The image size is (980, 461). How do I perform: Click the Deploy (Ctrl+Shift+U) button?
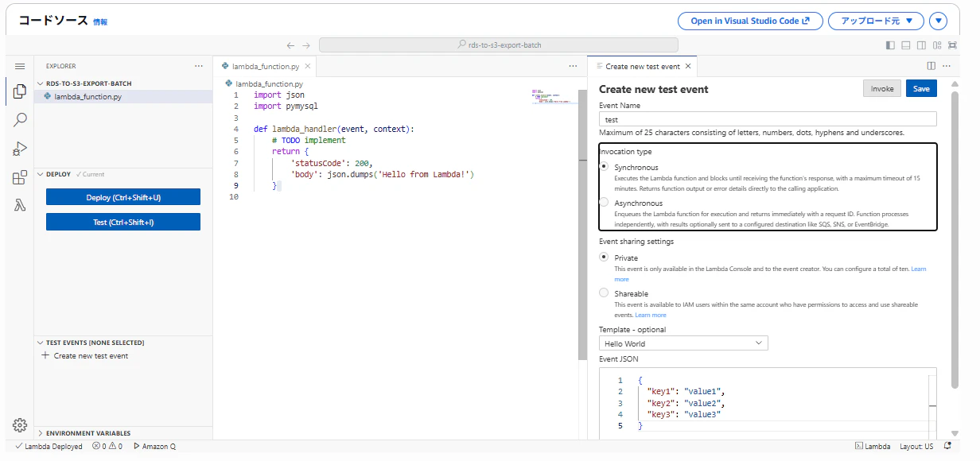(123, 197)
